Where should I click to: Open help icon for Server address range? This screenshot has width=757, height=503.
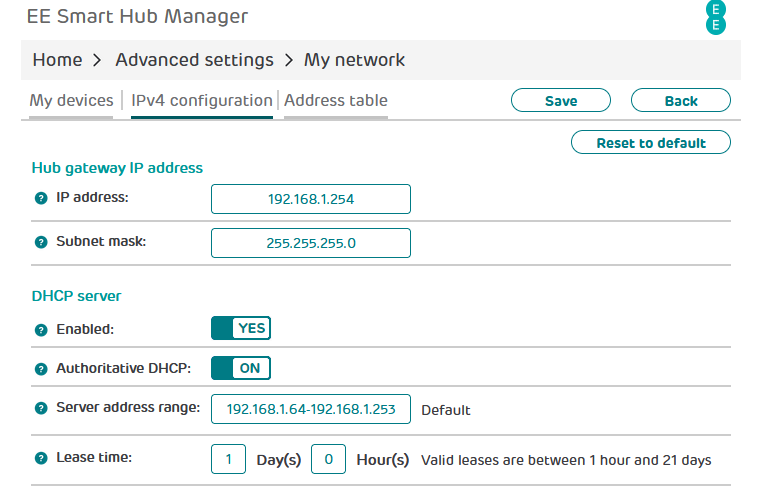(x=41, y=408)
